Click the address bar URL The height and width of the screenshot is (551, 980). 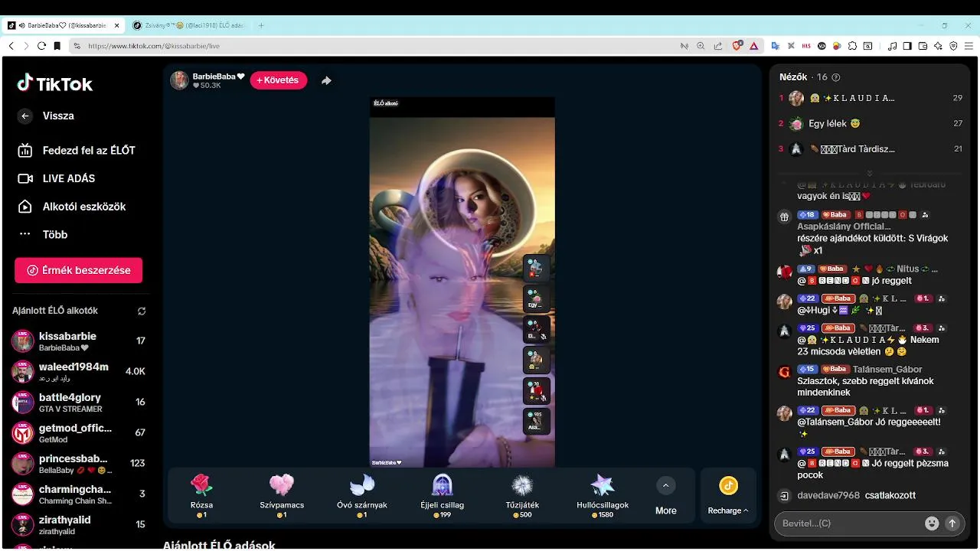click(x=154, y=46)
